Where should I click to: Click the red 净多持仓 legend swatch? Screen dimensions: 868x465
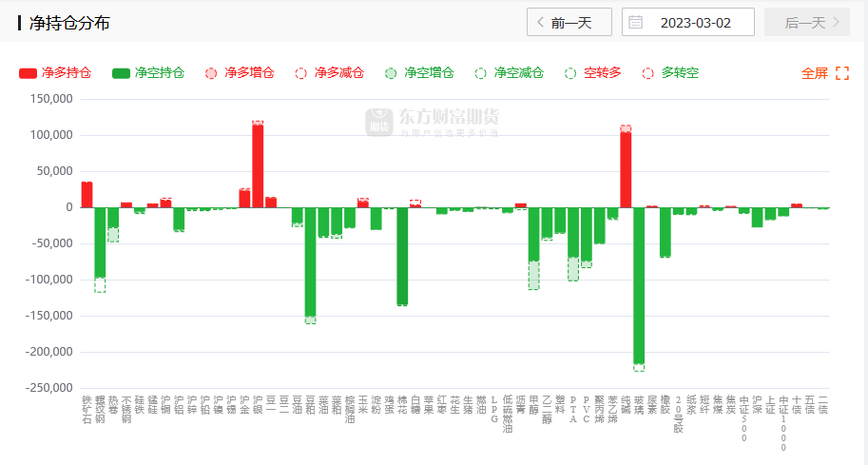tap(28, 73)
